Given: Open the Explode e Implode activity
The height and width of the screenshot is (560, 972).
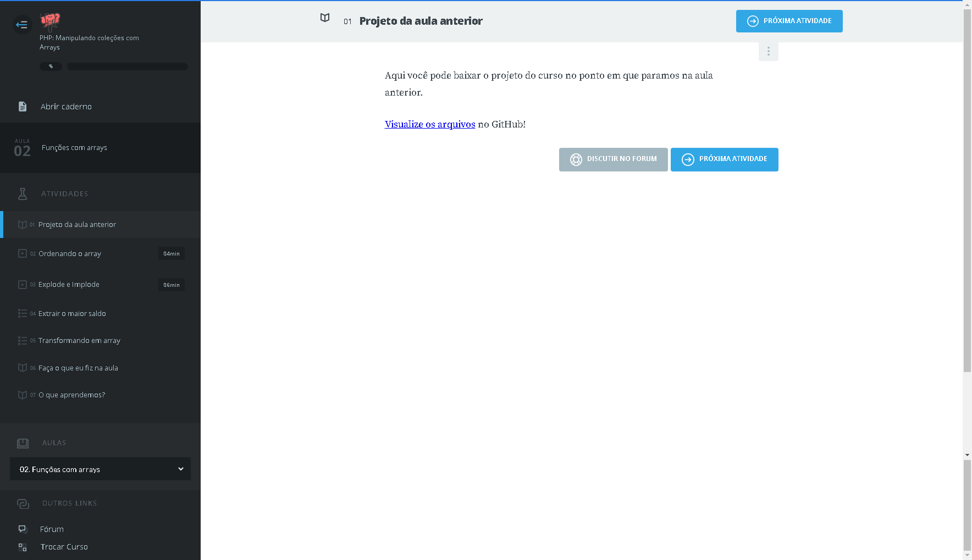Looking at the screenshot, I should coord(69,285).
